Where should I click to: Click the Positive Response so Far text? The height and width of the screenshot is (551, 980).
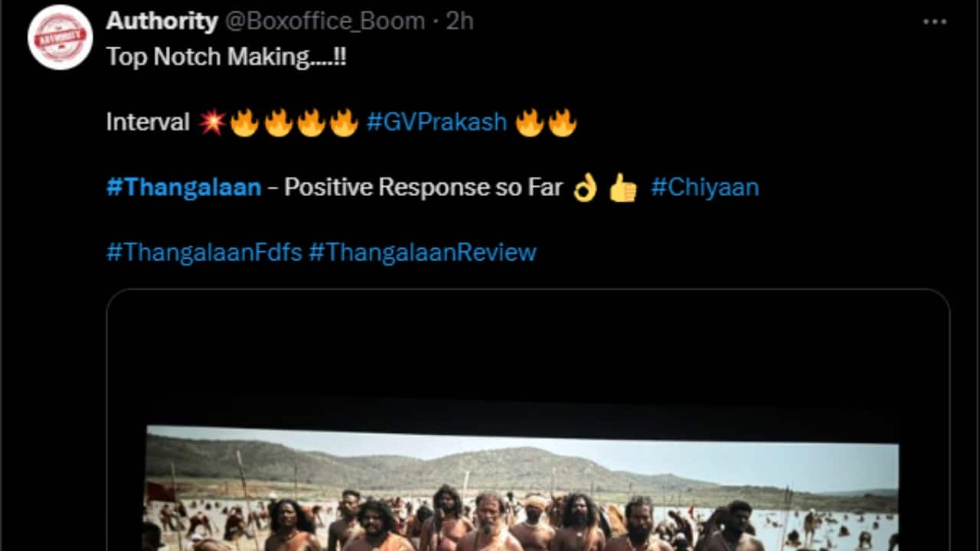[423, 187]
